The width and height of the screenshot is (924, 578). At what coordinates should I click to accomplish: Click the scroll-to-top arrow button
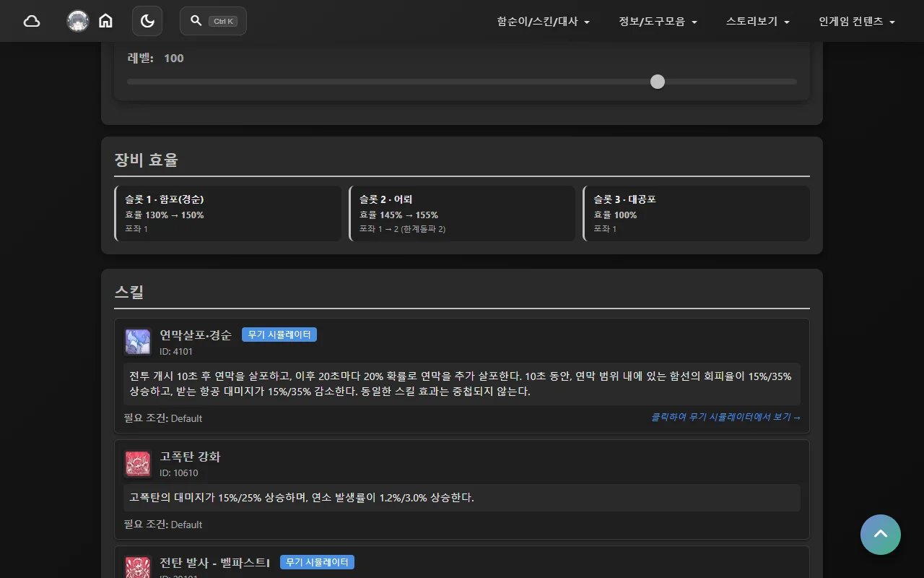click(x=881, y=535)
